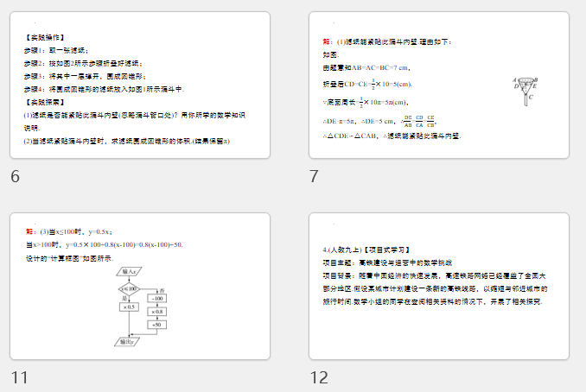
Task: Click the x≤100 decision diamond
Action: (x=129, y=288)
